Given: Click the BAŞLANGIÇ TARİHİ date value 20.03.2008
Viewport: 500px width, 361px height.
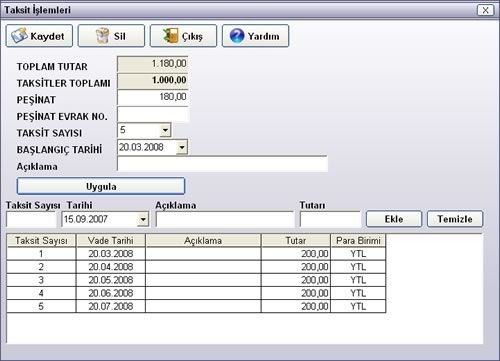Looking at the screenshot, I should 141,147.
